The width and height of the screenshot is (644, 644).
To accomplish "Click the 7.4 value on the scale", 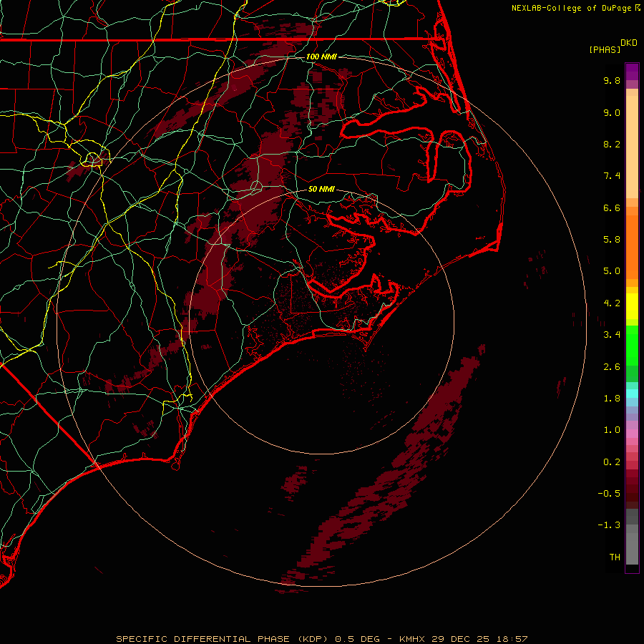I will [612, 176].
